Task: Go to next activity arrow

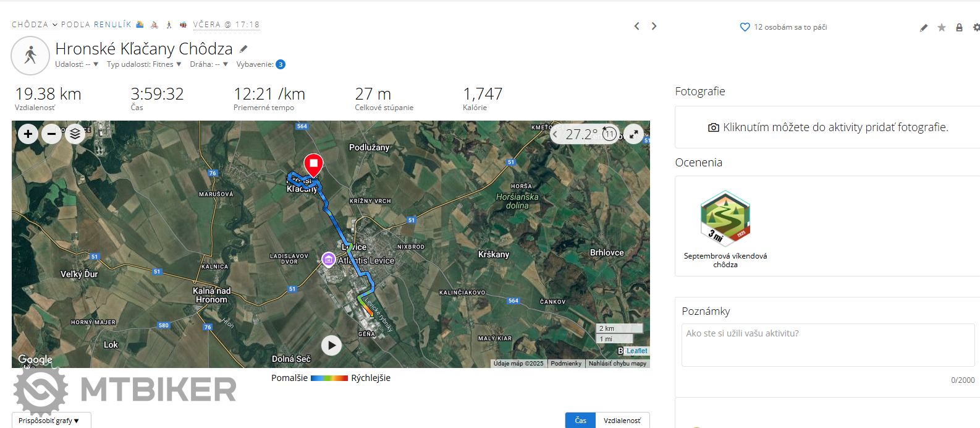Action: (x=654, y=26)
